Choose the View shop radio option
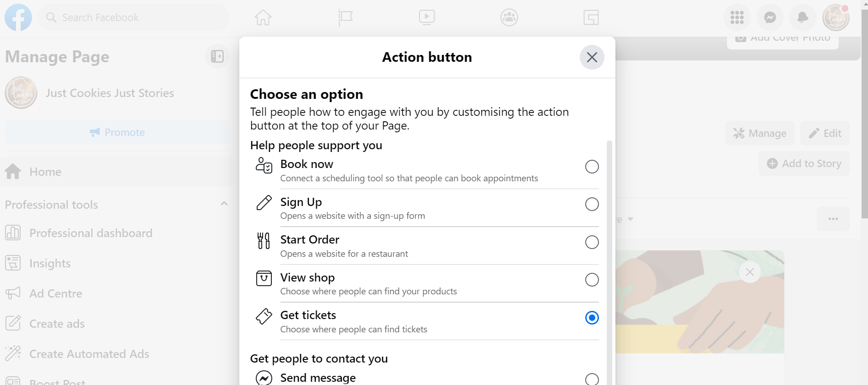The width and height of the screenshot is (868, 385). pos(592,280)
